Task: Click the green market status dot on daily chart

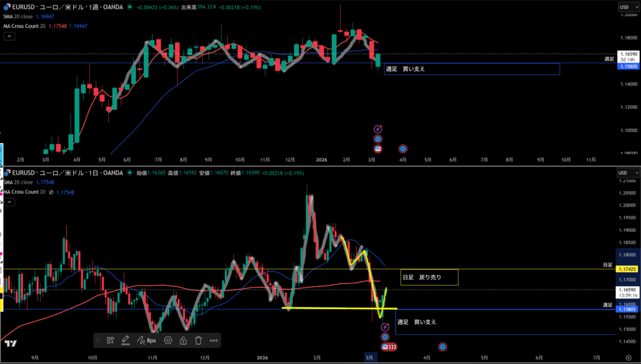Action: pos(130,173)
